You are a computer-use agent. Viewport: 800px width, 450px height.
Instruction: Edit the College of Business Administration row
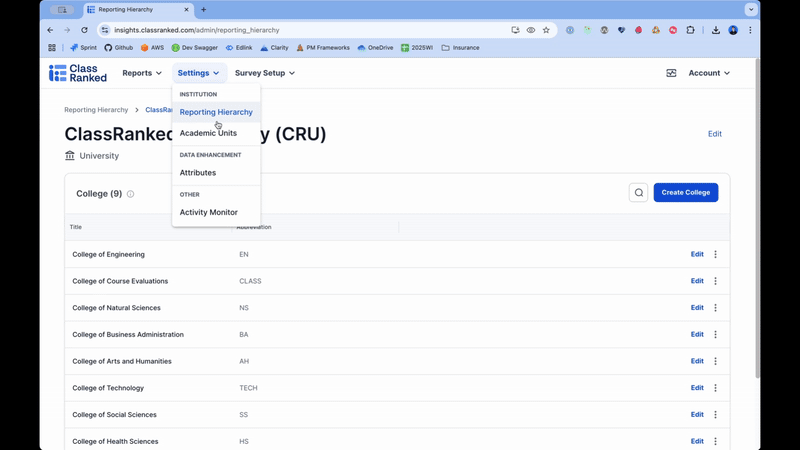click(x=697, y=334)
